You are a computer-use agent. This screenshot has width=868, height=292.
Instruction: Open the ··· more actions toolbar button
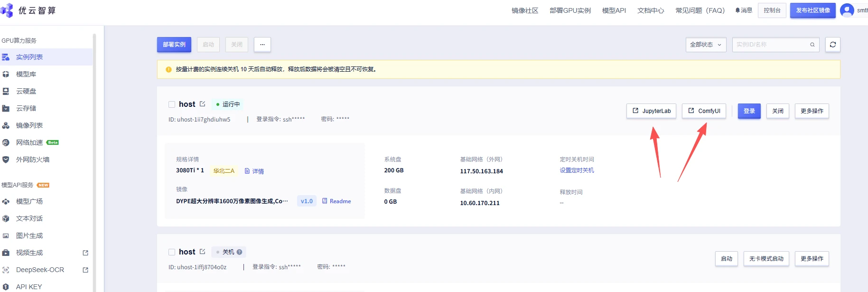point(262,45)
